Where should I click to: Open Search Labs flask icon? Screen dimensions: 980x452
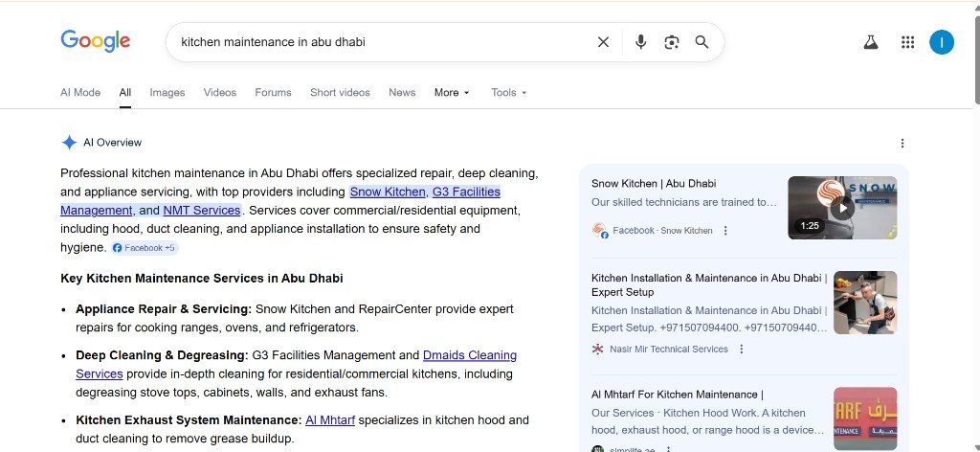(x=871, y=42)
